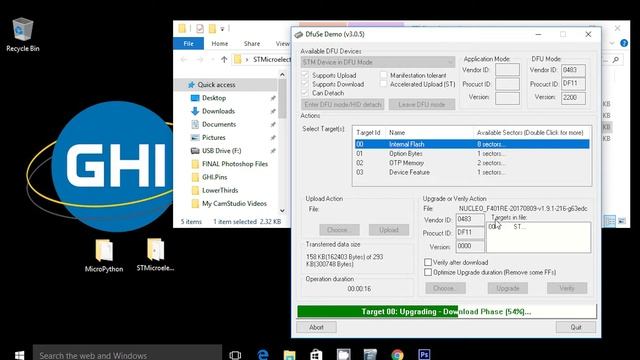Select the STMicroele... folder on desktop
This screenshot has width=640, height=360.
155,255
